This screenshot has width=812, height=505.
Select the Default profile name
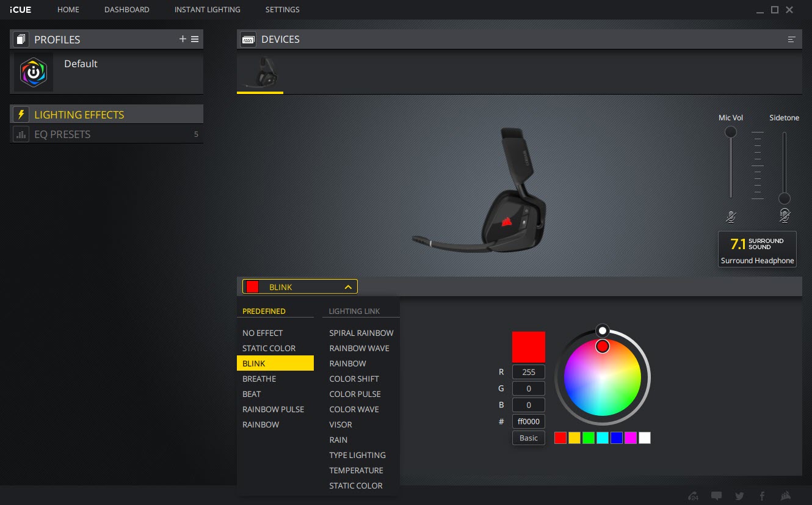click(81, 64)
